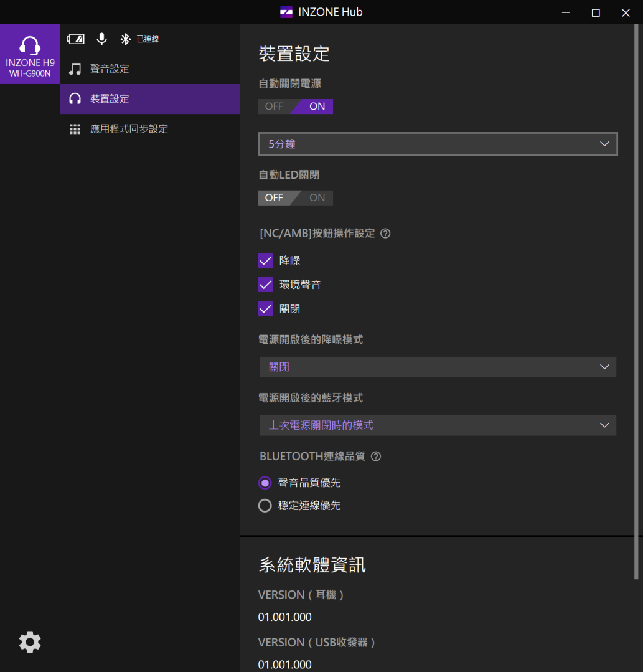
Task: Turn off the 自動關閉電源 toggle
Action: click(275, 106)
